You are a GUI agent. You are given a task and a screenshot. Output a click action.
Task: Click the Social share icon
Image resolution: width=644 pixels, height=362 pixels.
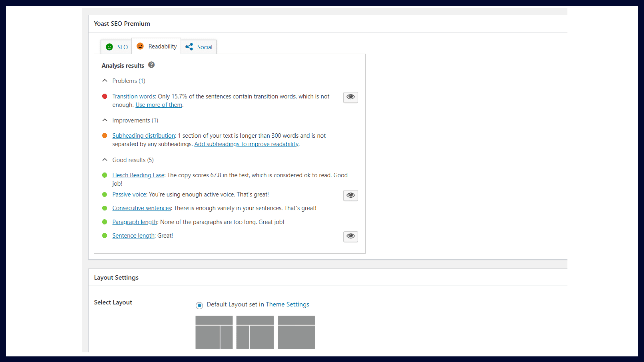(189, 47)
